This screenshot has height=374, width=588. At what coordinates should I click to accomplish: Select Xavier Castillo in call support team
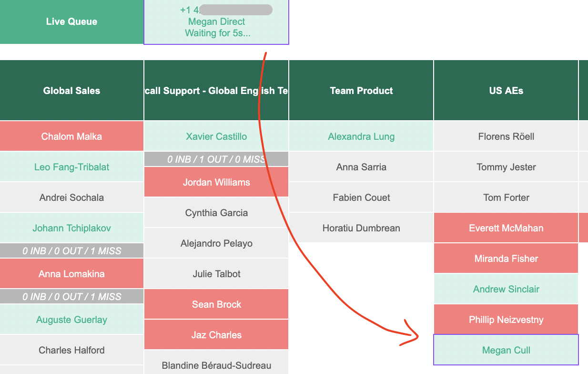click(x=216, y=136)
